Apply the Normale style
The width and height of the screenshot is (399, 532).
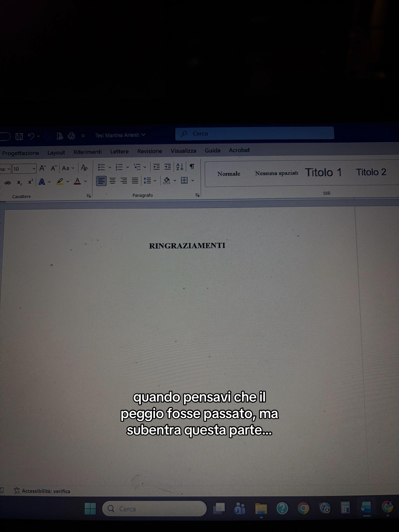click(x=229, y=174)
